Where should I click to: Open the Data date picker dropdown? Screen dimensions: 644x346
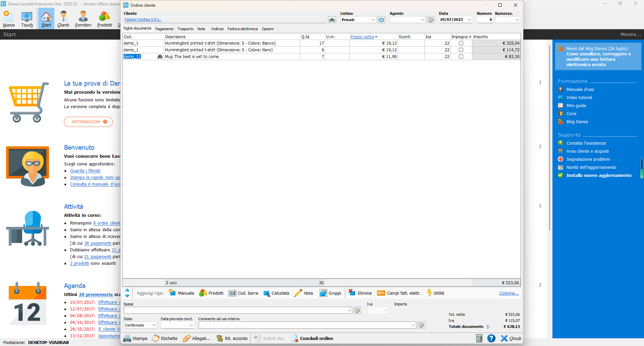click(x=469, y=20)
